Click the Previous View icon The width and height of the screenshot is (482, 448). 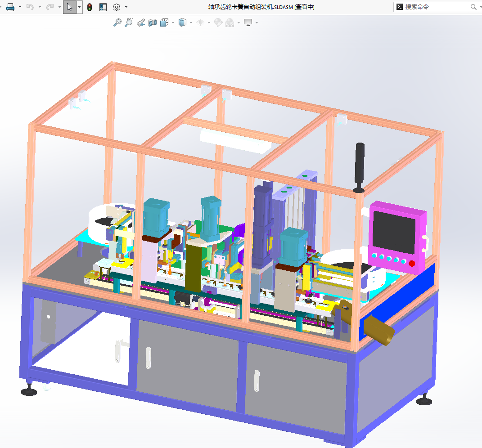[141, 22]
